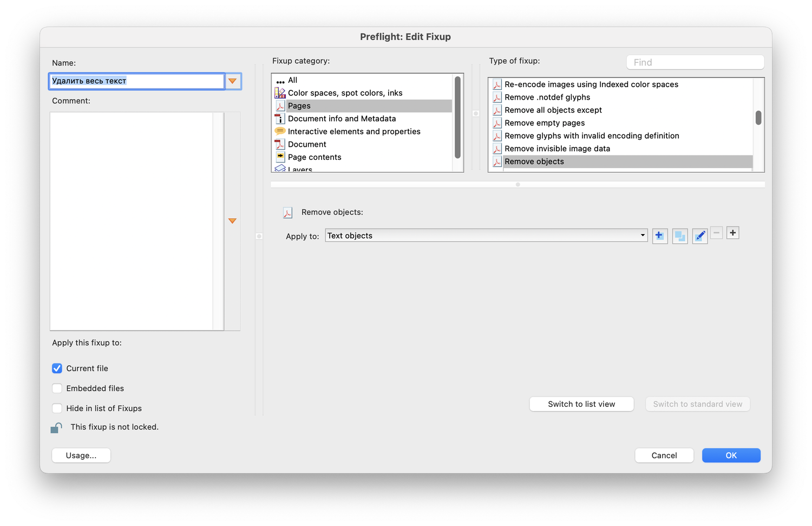812x526 pixels.
Task: Open the Name field dropdown arrow
Action: click(x=232, y=81)
